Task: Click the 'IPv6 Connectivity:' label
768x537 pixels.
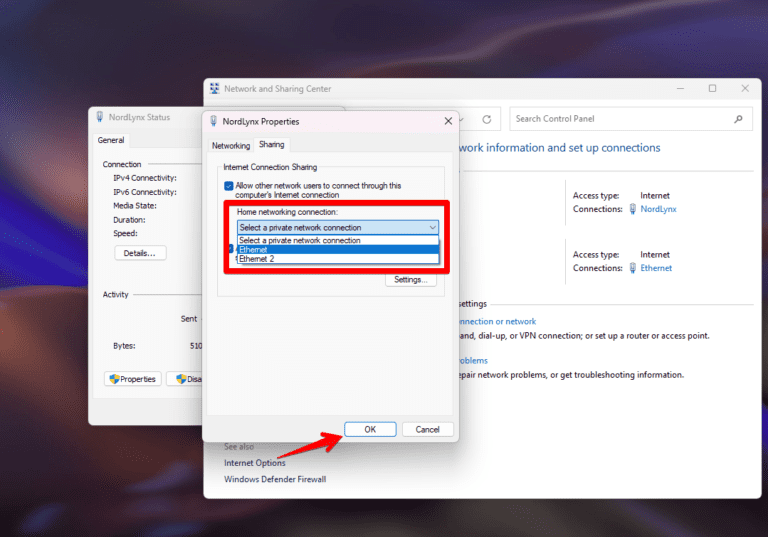Action: pyautogui.click(x=145, y=192)
